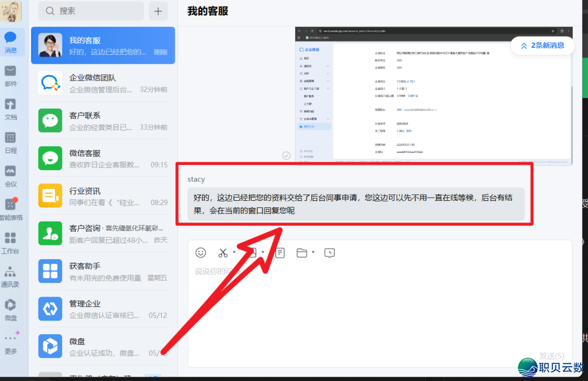Open the Smart Sheets (智能表格) icon
Screen dimensions: 588x381
click(x=11, y=209)
